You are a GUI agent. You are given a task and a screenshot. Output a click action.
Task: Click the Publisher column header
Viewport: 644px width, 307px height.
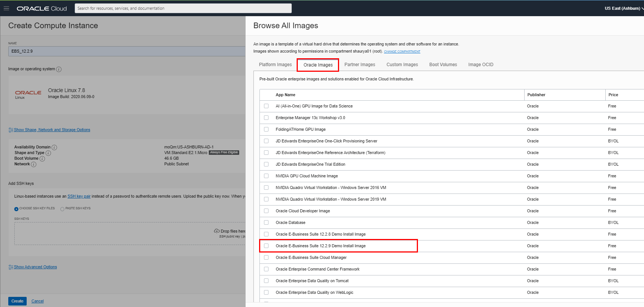tap(536, 95)
